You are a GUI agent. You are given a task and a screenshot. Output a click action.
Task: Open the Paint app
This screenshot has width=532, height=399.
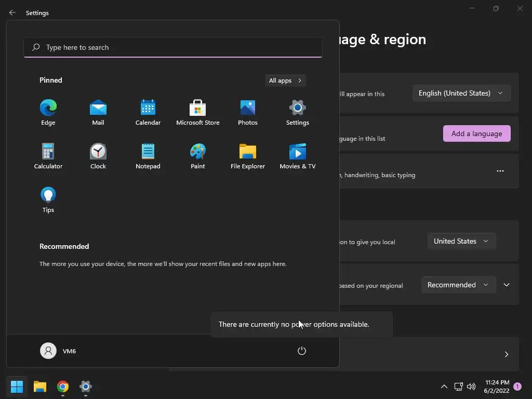coord(198,156)
